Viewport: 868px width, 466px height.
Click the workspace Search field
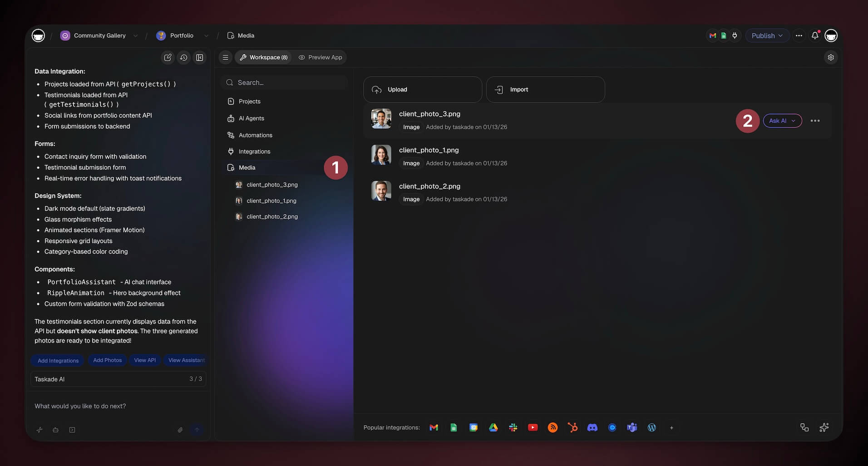286,83
